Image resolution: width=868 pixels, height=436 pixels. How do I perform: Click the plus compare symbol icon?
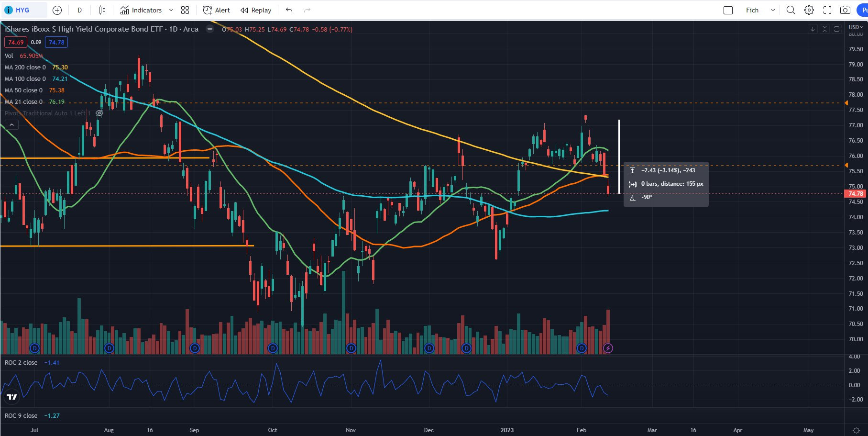57,10
